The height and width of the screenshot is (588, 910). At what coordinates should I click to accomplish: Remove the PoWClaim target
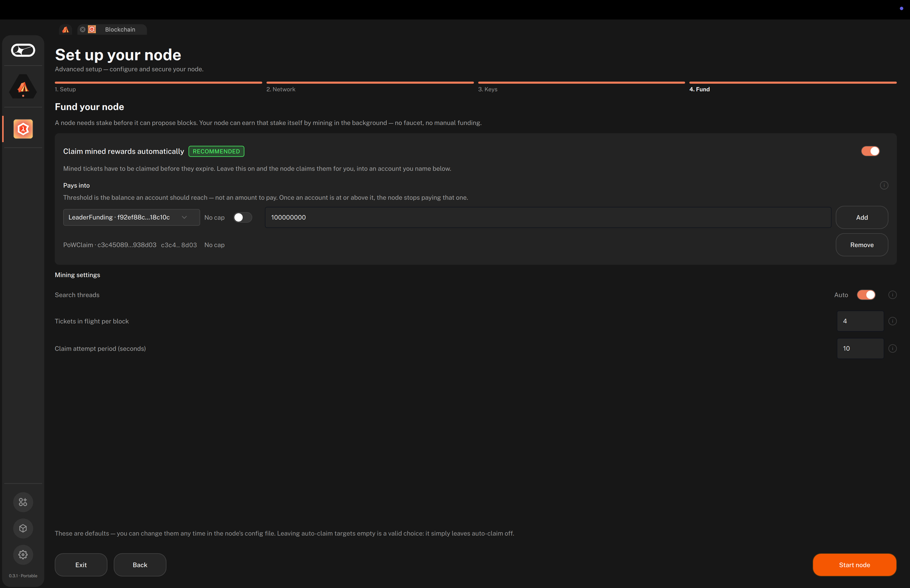coord(862,245)
